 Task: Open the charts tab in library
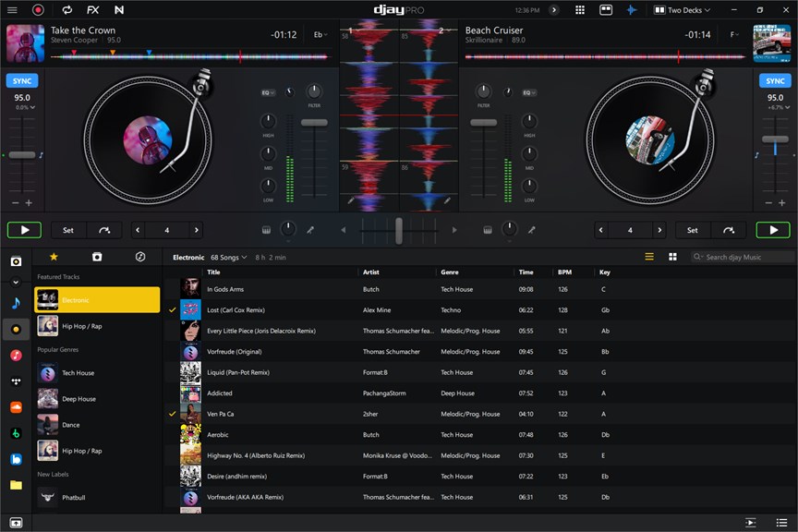coord(97,257)
